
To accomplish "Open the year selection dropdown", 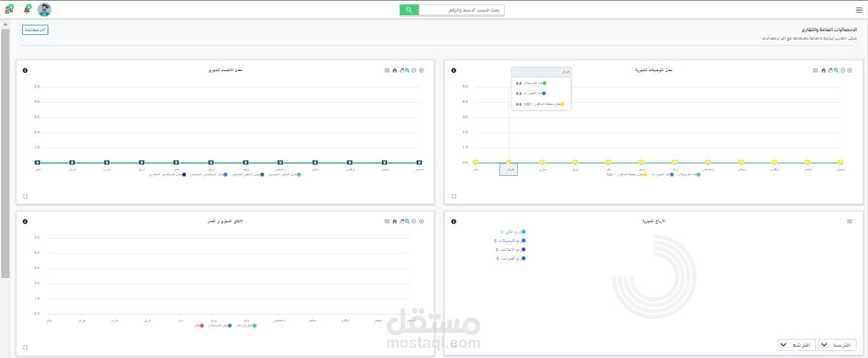I will (837, 345).
